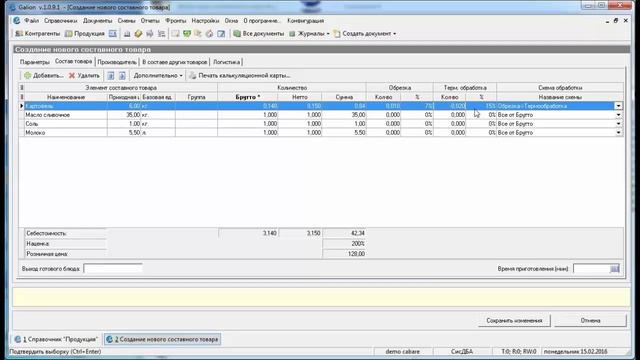Open the О программе menu

(262, 20)
